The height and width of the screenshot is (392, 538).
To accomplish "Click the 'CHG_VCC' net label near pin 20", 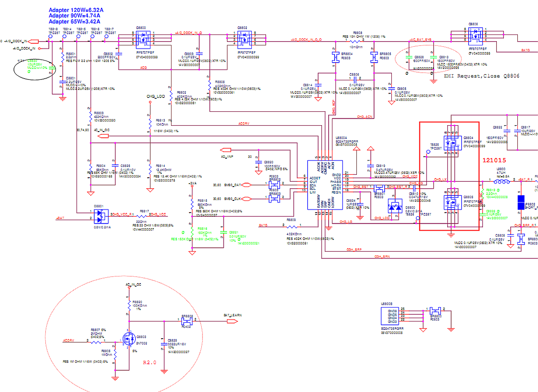I will (x=410, y=176).
